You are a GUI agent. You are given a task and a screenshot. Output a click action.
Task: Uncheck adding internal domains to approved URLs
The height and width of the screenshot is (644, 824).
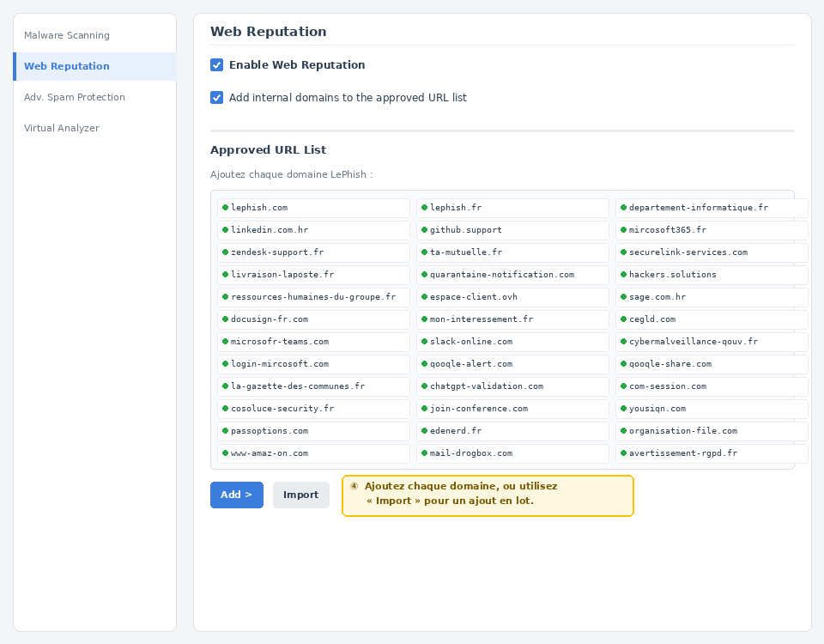(216, 97)
